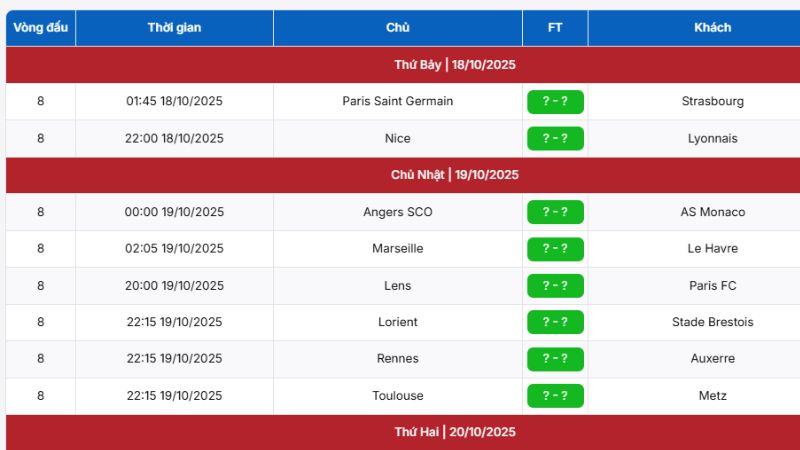The width and height of the screenshot is (800, 450).
Task: Click the Thời gian column header
Action: [174, 28]
